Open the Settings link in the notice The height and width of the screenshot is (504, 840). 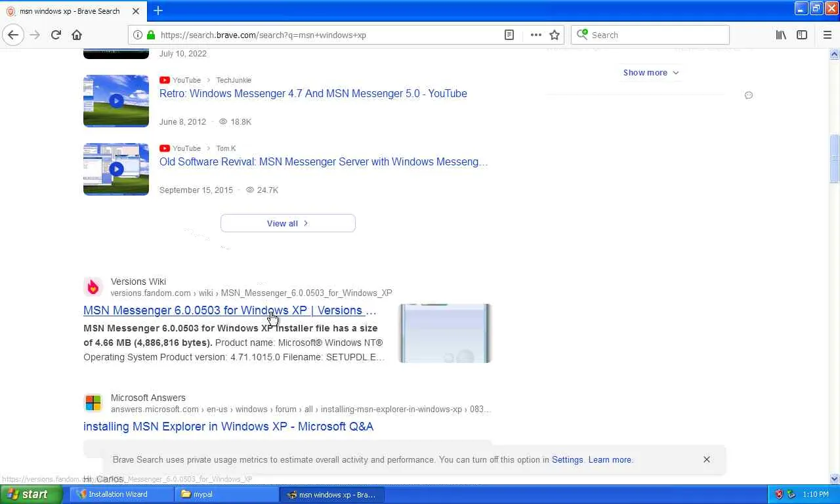(x=568, y=459)
